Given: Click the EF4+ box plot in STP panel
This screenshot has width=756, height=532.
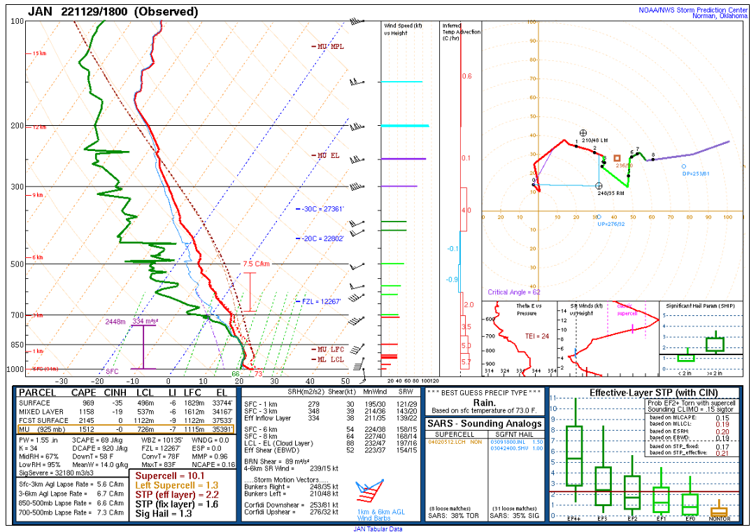Looking at the screenshot, I should click(x=573, y=454).
